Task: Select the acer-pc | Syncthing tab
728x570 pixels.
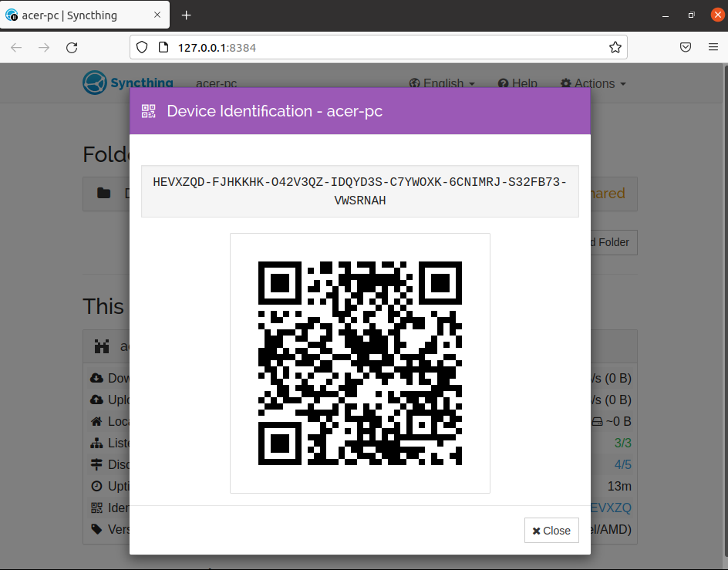Action: pos(85,15)
